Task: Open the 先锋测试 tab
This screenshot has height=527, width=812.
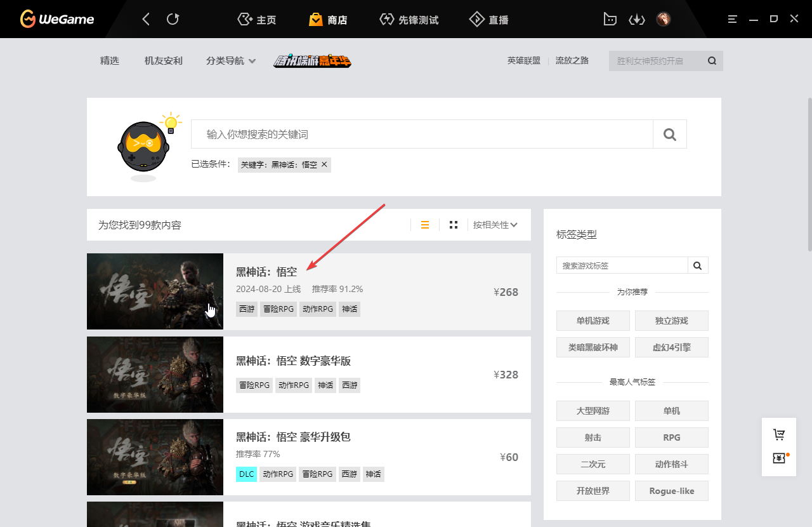Action: tap(409, 20)
